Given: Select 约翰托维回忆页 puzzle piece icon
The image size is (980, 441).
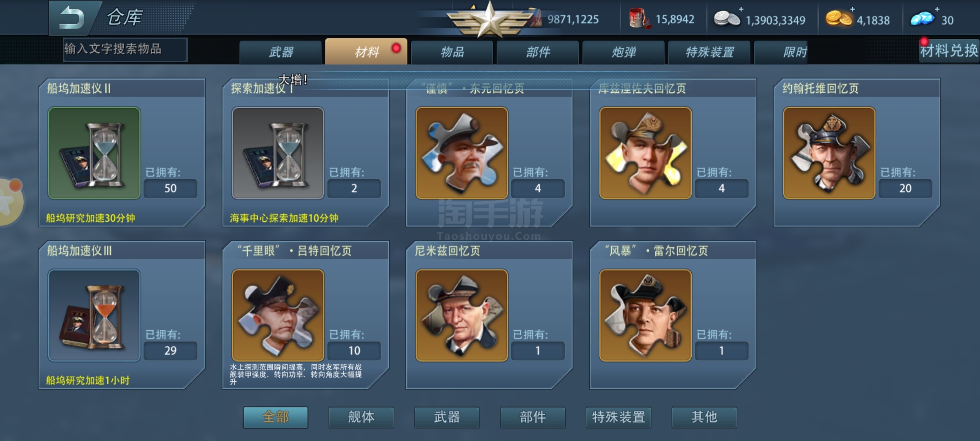Looking at the screenshot, I should coord(829,153).
